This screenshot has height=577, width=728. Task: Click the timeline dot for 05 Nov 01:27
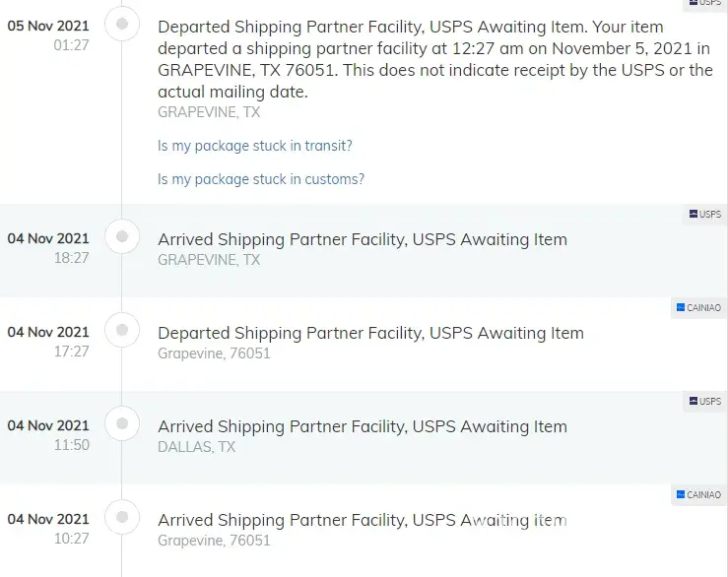[122, 24]
